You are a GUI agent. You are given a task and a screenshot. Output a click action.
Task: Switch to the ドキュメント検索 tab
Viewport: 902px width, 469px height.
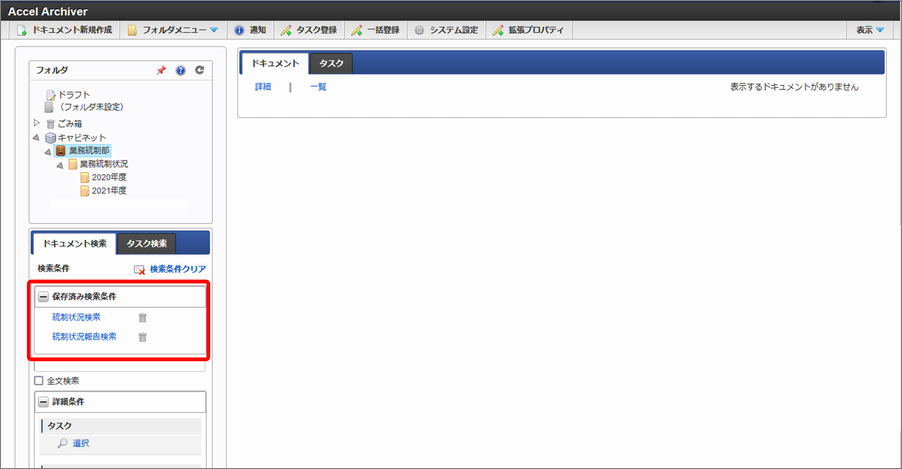(74, 243)
